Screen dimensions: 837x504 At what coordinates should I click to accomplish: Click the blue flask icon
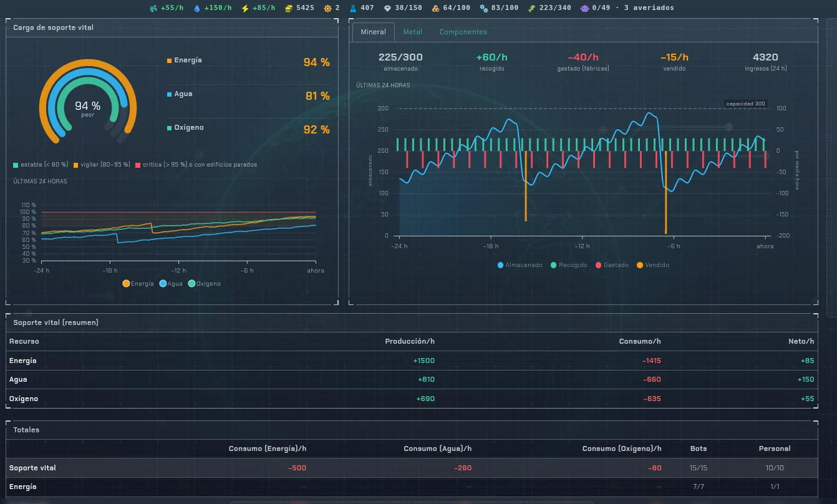(x=353, y=8)
